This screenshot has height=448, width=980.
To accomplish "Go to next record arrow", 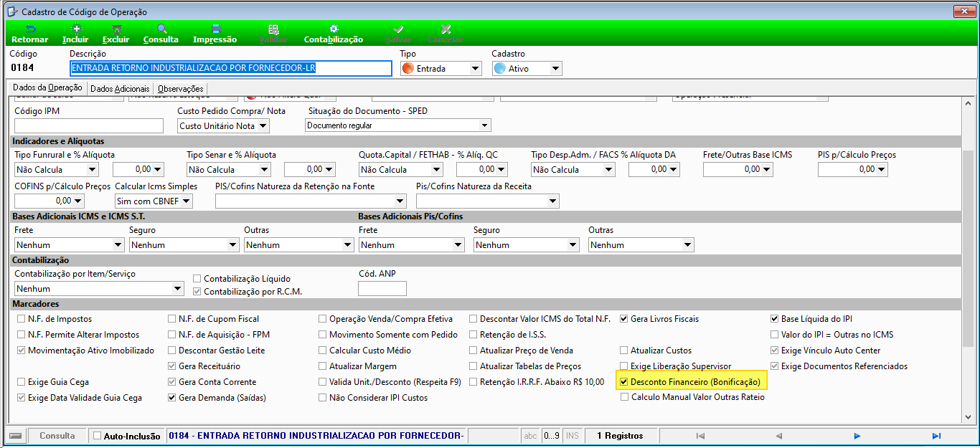I will tap(857, 436).
